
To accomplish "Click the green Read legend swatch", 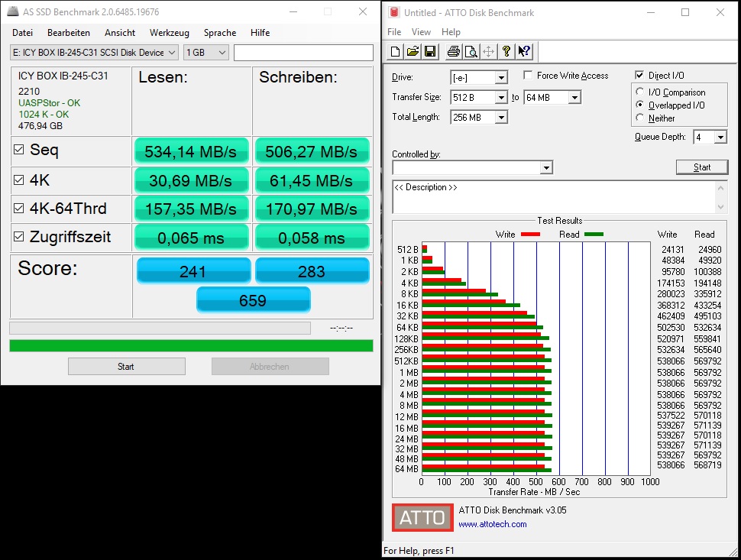I will [x=594, y=235].
